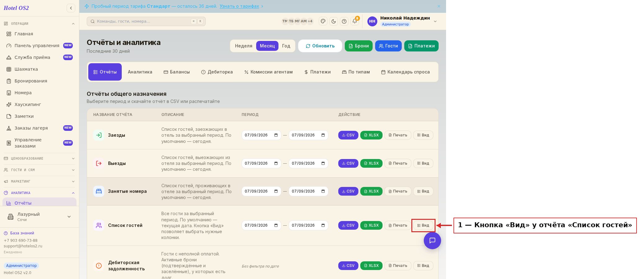Viewport: 644px width, 279px height.
Task: Download CSV for the Заезды report
Action: (348, 135)
